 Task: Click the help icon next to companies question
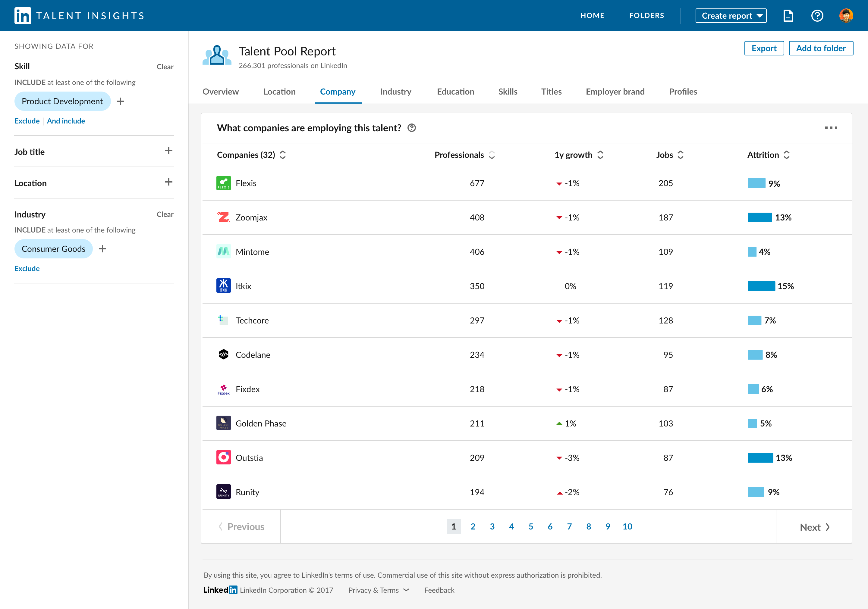(x=412, y=128)
